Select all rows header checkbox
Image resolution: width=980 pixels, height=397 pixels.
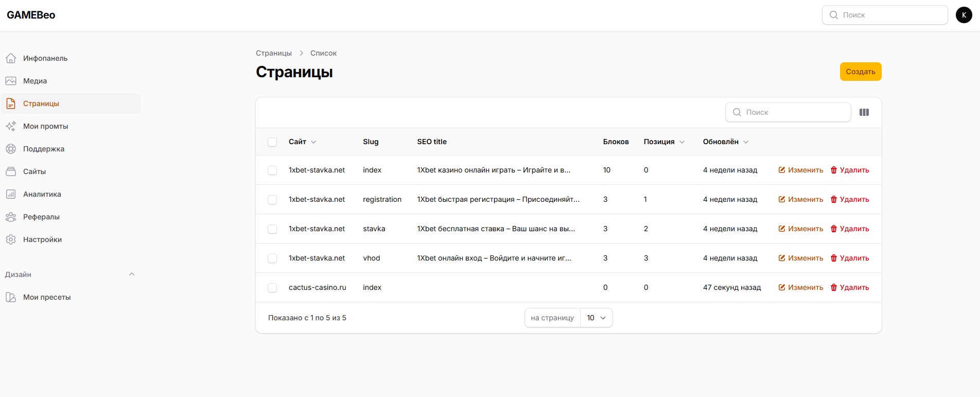tap(272, 142)
